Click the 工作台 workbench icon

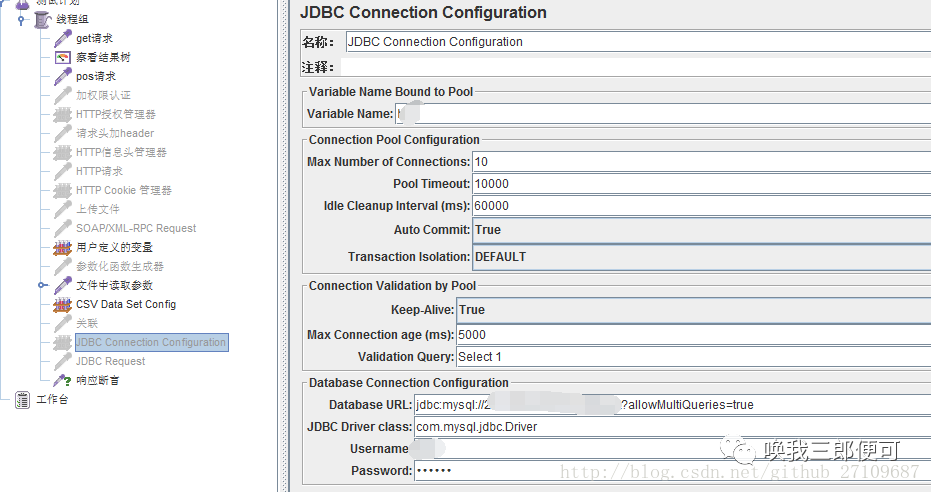pyautogui.click(x=22, y=400)
